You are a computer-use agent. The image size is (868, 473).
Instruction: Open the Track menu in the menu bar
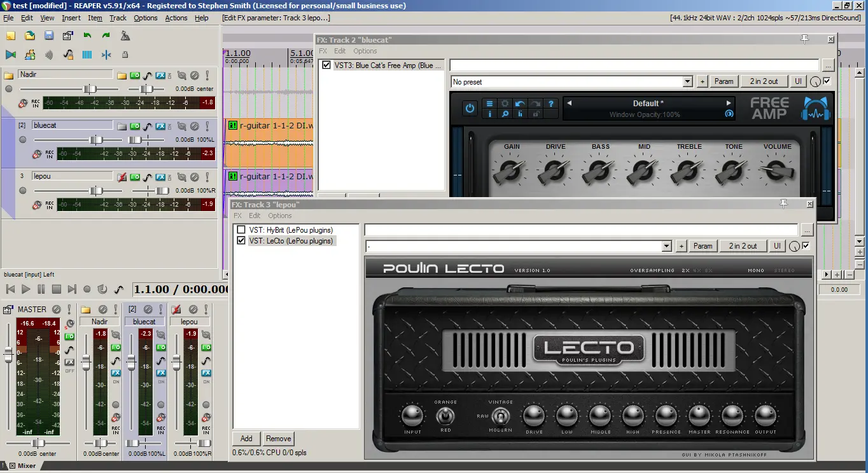click(118, 18)
